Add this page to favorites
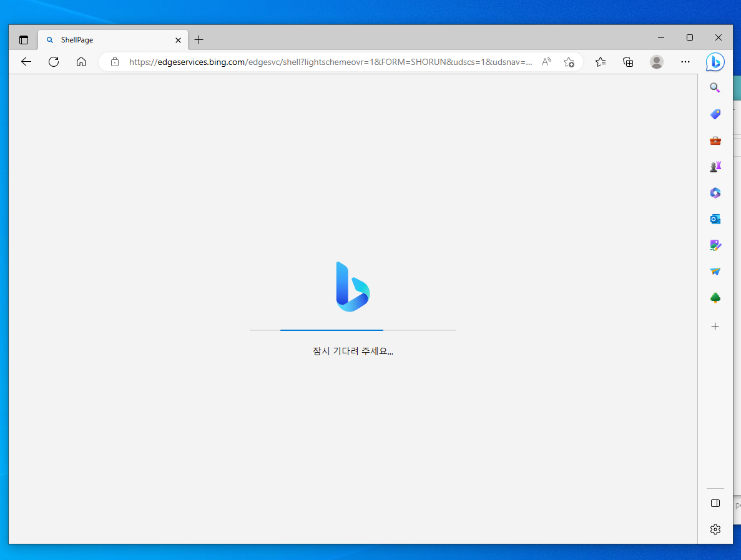This screenshot has width=741, height=560. tap(569, 62)
